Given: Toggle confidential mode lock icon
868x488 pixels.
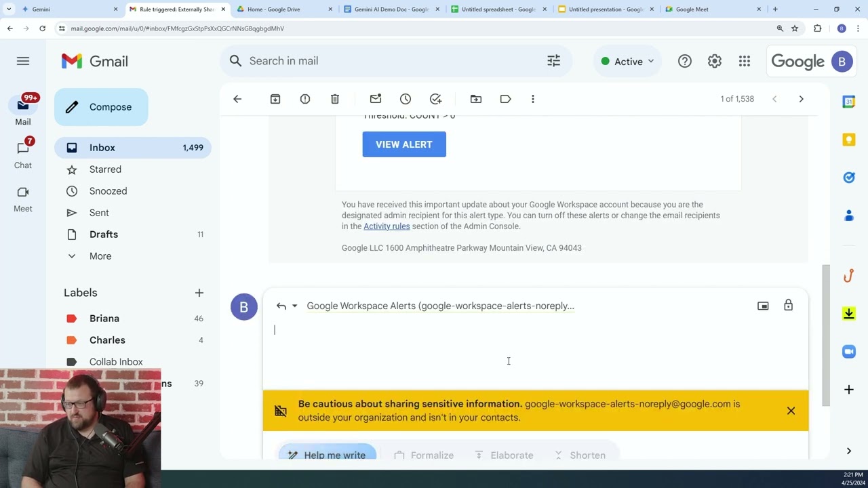Looking at the screenshot, I should point(788,306).
